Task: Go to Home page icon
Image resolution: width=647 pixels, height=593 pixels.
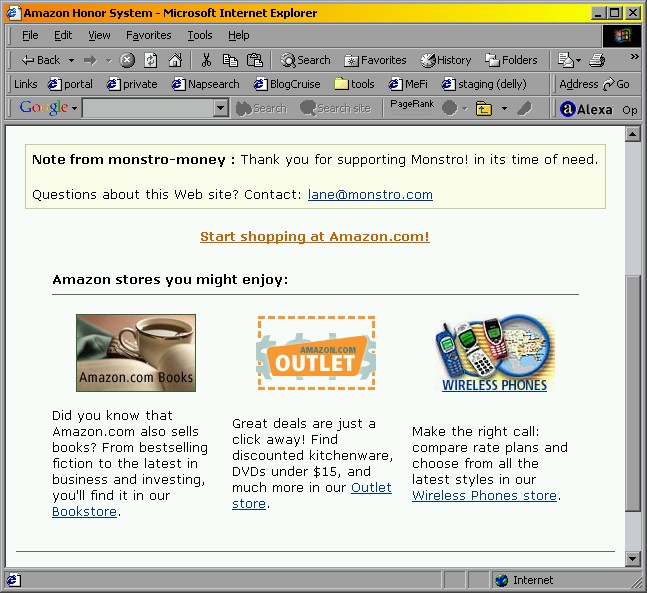Action: tap(175, 60)
